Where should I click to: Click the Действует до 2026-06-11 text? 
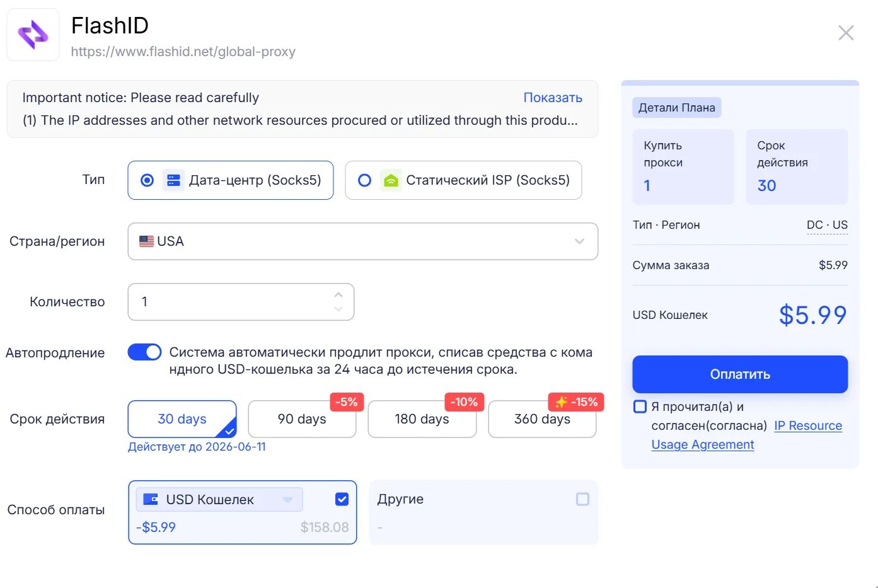pyautogui.click(x=197, y=447)
